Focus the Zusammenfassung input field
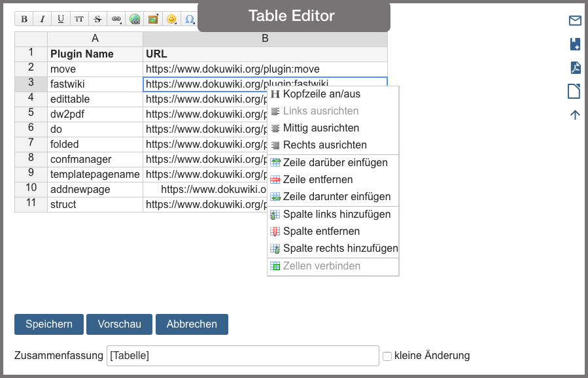The height and width of the screenshot is (378, 588). coord(243,356)
